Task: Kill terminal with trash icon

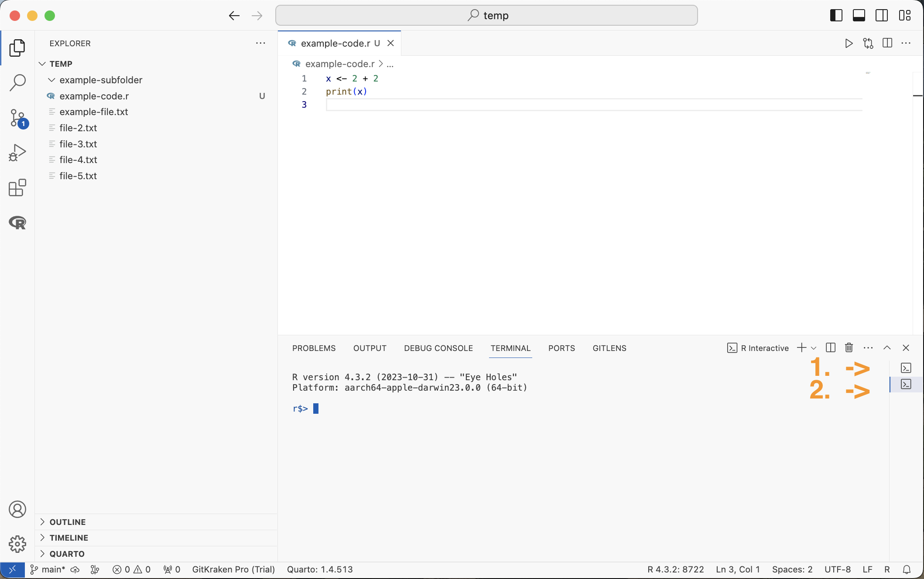Action: coord(849,348)
